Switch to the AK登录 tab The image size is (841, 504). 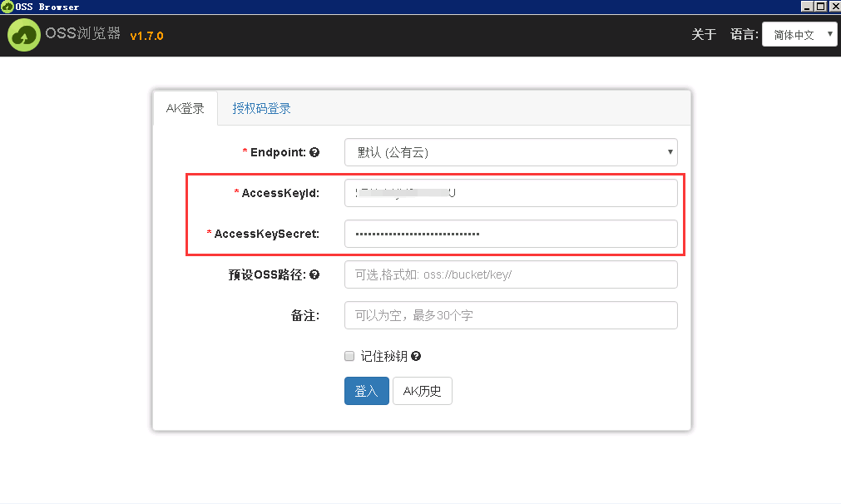pyautogui.click(x=185, y=108)
